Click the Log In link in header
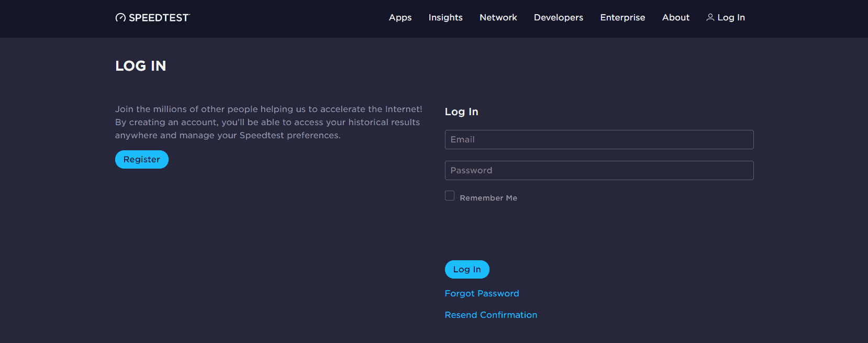Screen dimensions: 868x343 [x=731, y=17]
